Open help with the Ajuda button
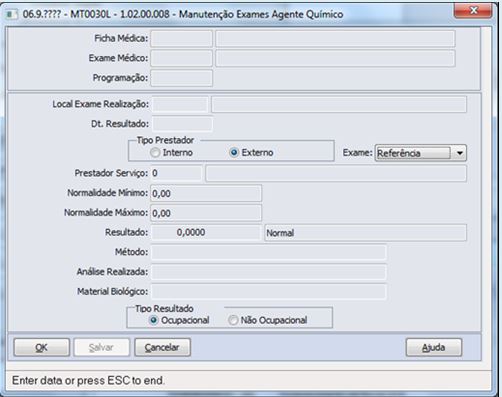This screenshot has height=397, width=502. 434,348
